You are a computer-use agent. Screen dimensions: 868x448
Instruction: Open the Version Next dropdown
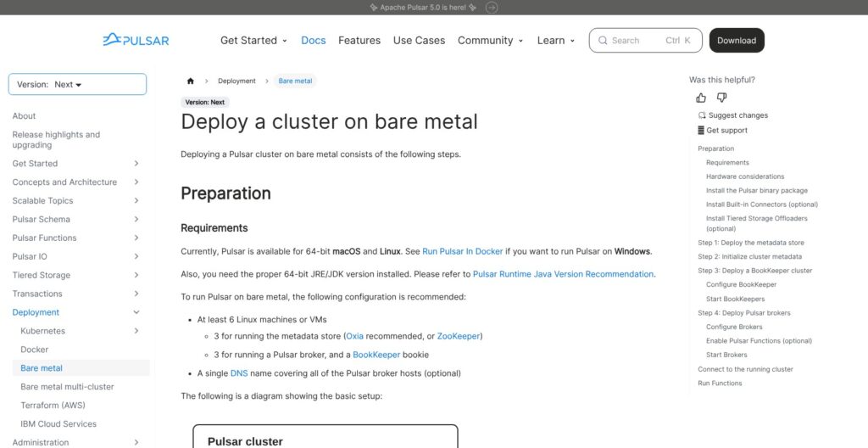(x=77, y=84)
